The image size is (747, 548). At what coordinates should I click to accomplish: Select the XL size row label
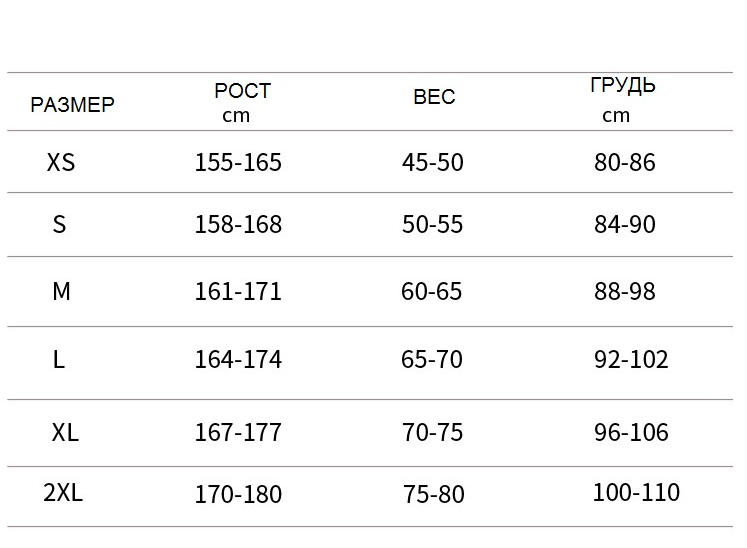pyautogui.click(x=65, y=433)
